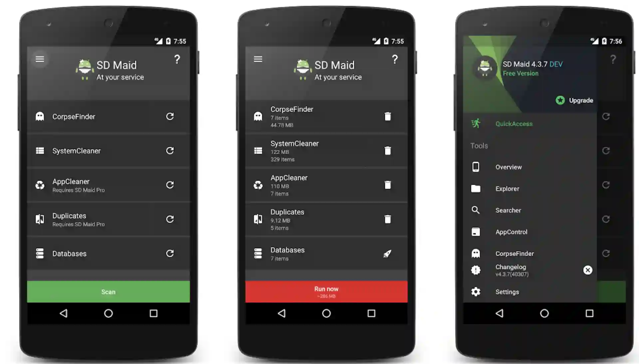Image resolution: width=639 pixels, height=364 pixels.
Task: Click the CorpseFinder ghost icon
Action: coord(39,116)
